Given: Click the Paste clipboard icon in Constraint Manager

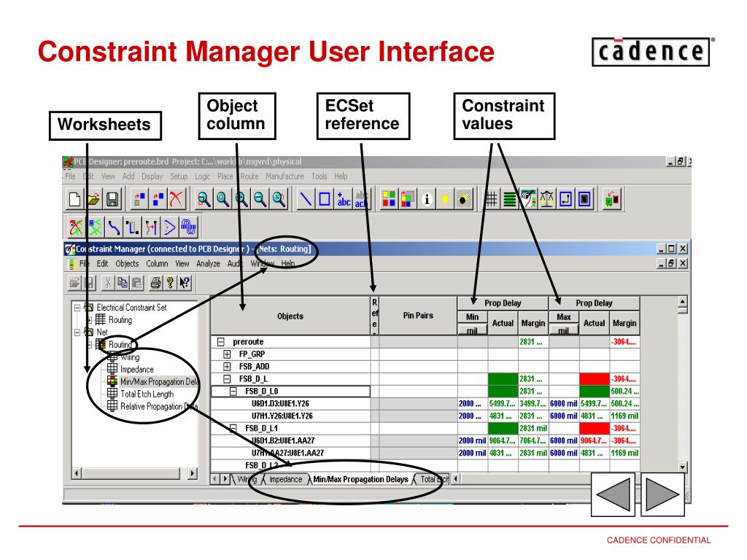Looking at the screenshot, I should (x=137, y=283).
